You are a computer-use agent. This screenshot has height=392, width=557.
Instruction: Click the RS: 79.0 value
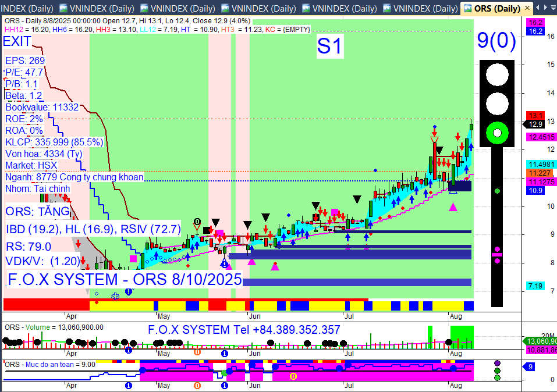[x=29, y=247]
